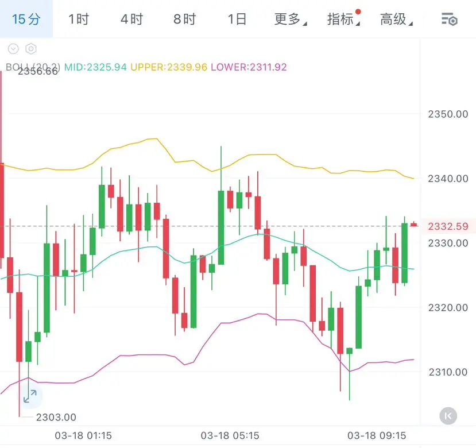Image resolution: width=476 pixels, height=448 pixels.
Task: Select the 8时 timeframe tab
Action: 184,20
